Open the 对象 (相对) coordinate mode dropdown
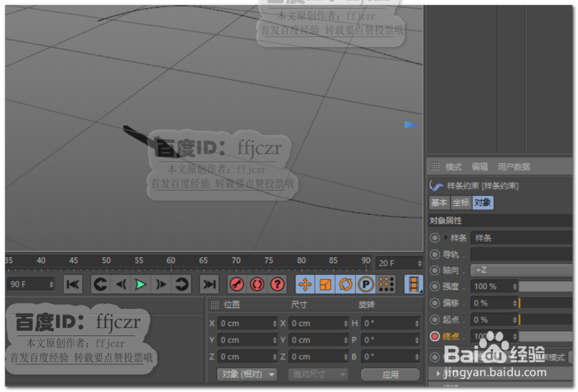 pyautogui.click(x=247, y=374)
